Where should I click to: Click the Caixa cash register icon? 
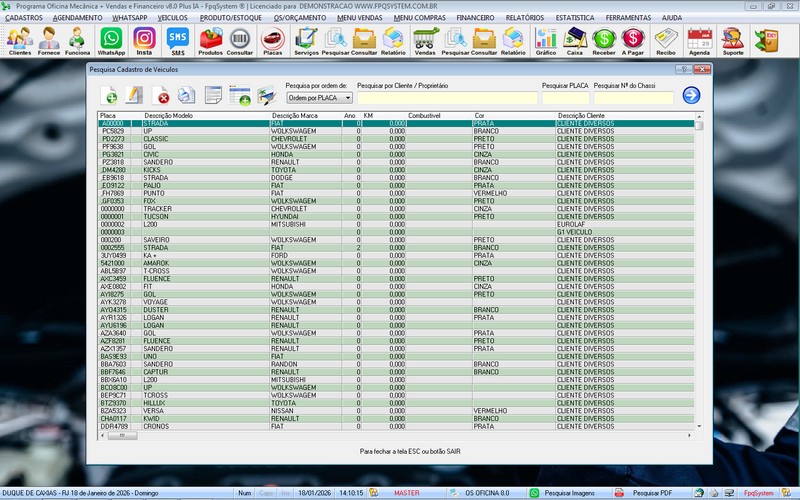pyautogui.click(x=575, y=40)
